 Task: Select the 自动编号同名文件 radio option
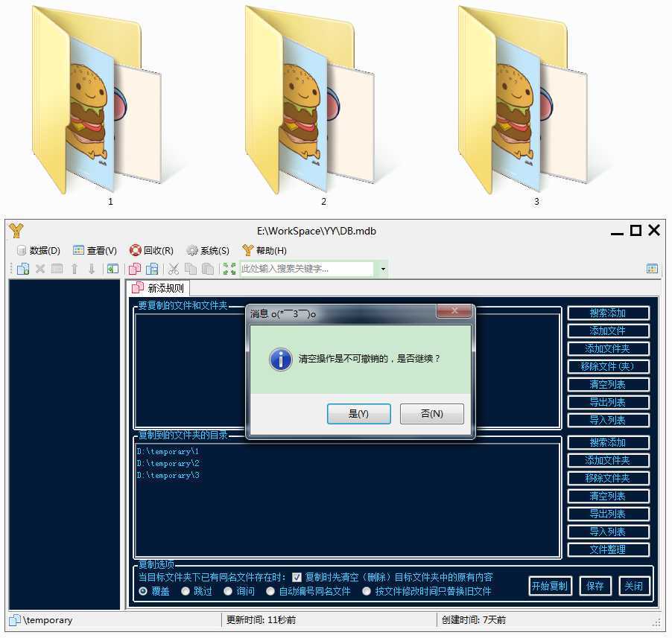270,591
